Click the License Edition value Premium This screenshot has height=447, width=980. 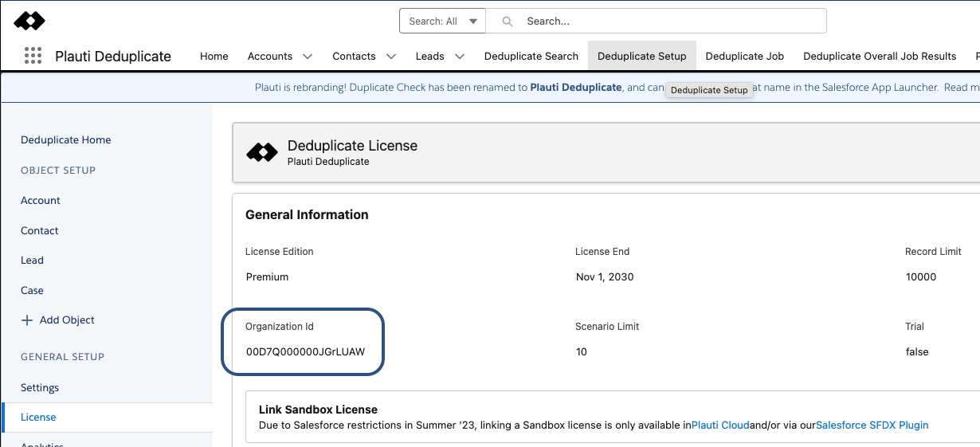[267, 277]
